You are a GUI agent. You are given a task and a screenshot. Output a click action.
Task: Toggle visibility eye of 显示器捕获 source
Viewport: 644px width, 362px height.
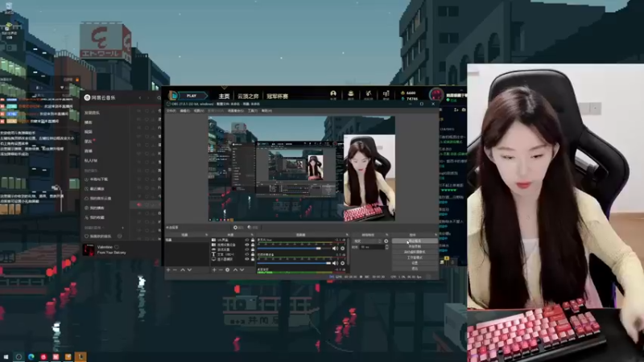[247, 259]
